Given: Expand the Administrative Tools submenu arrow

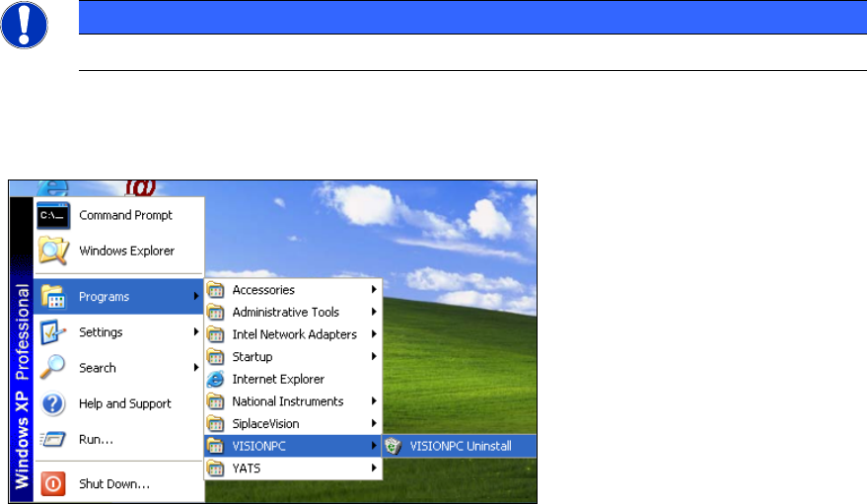Looking at the screenshot, I should tap(374, 312).
